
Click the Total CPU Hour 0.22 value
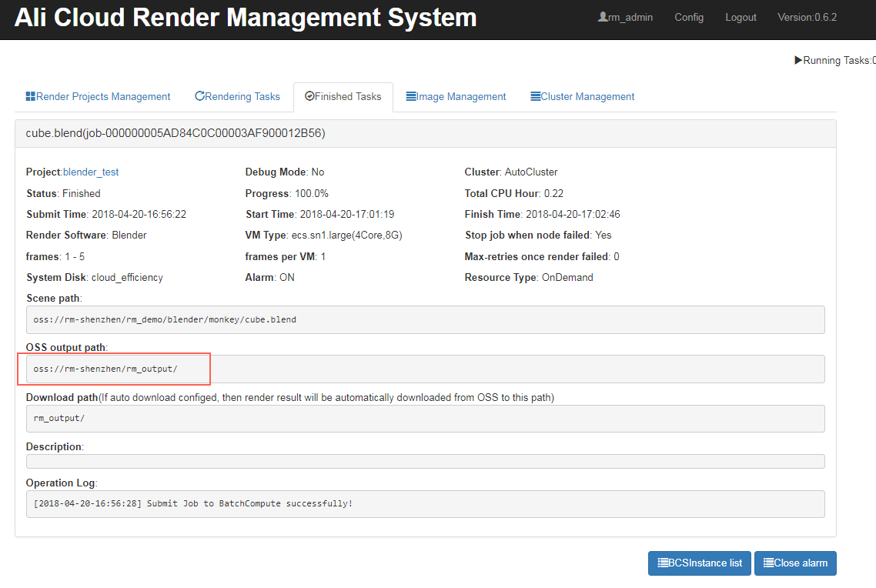pyautogui.click(x=553, y=193)
